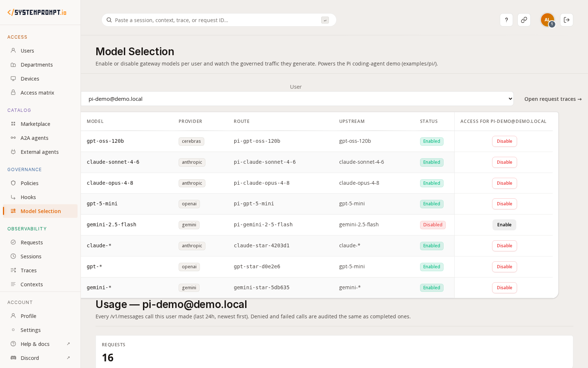Click the SystemPrompt.io logo
The height and width of the screenshot is (368, 588).
pos(37,12)
